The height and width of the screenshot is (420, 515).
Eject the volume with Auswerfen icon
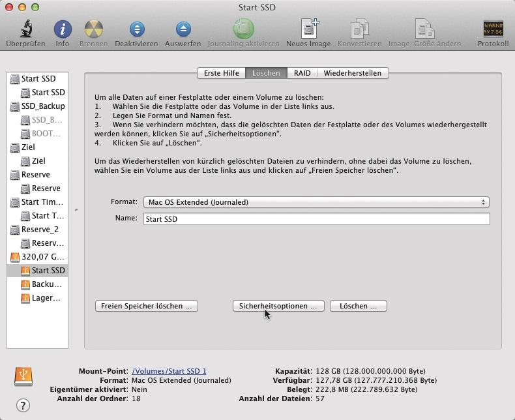click(x=183, y=29)
